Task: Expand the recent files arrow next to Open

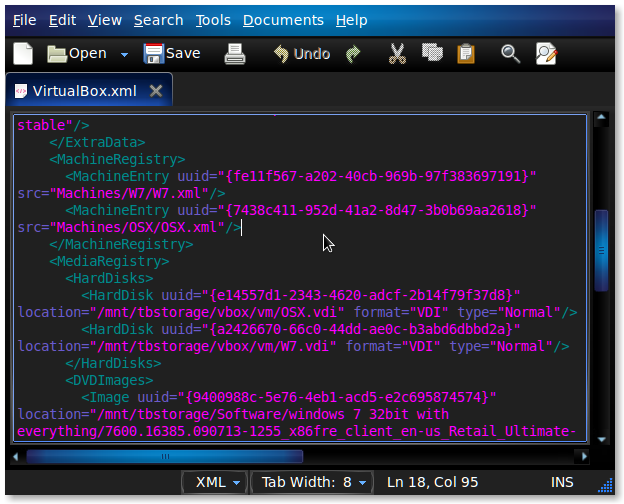Action: pos(124,55)
